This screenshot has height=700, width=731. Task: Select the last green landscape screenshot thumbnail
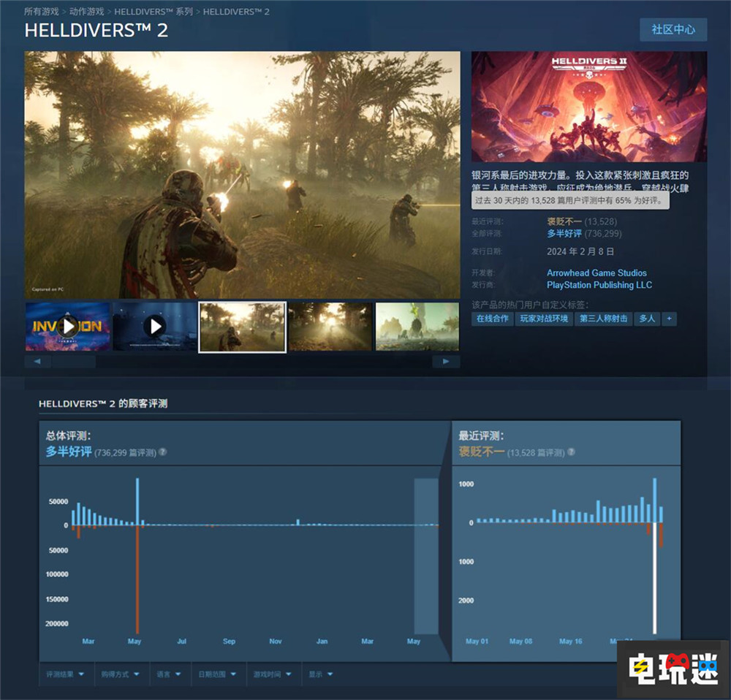pyautogui.click(x=417, y=326)
